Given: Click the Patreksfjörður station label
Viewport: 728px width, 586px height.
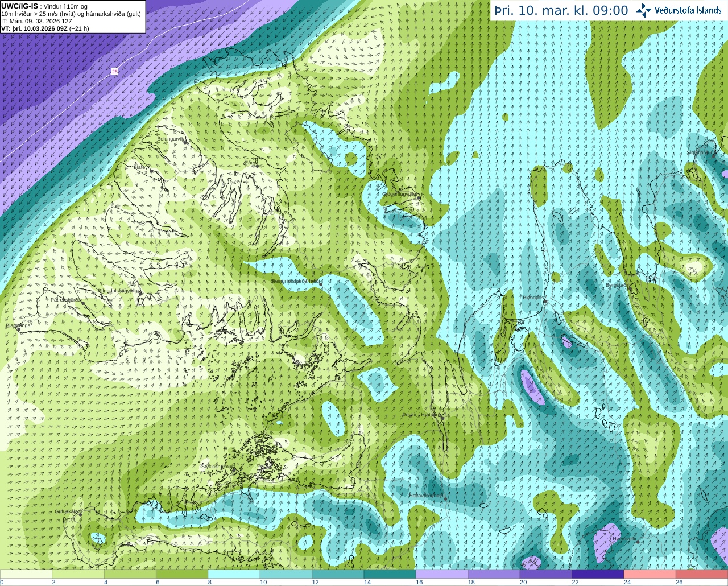Looking at the screenshot, I should point(66,299).
